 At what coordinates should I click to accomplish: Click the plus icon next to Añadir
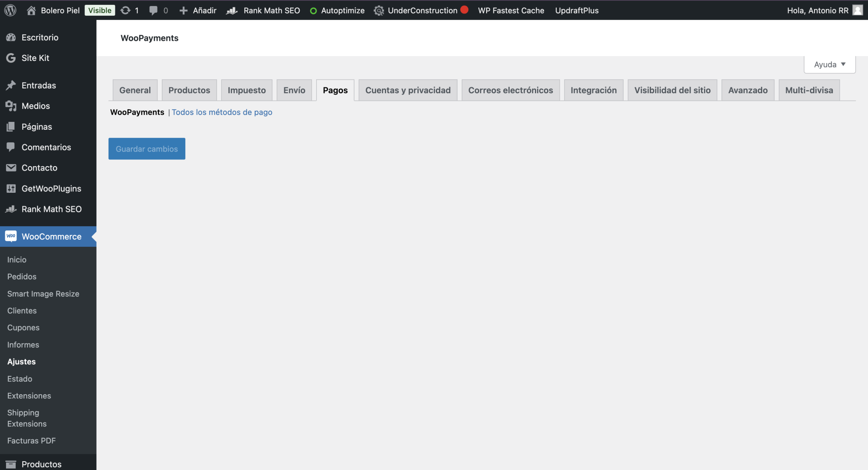point(184,10)
